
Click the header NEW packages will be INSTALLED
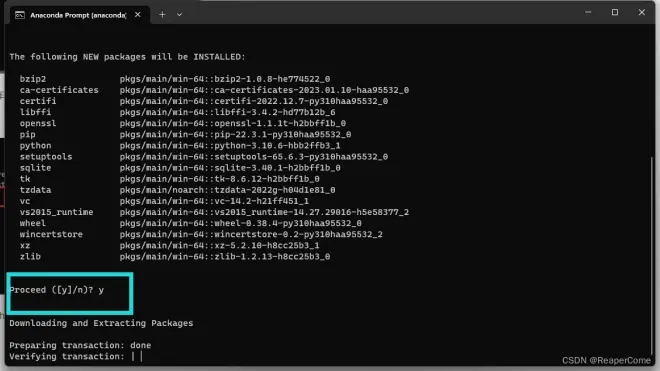pyautogui.click(x=127, y=57)
